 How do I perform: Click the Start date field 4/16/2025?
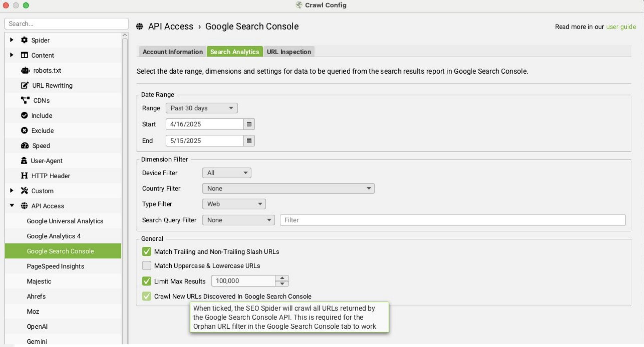pos(205,124)
